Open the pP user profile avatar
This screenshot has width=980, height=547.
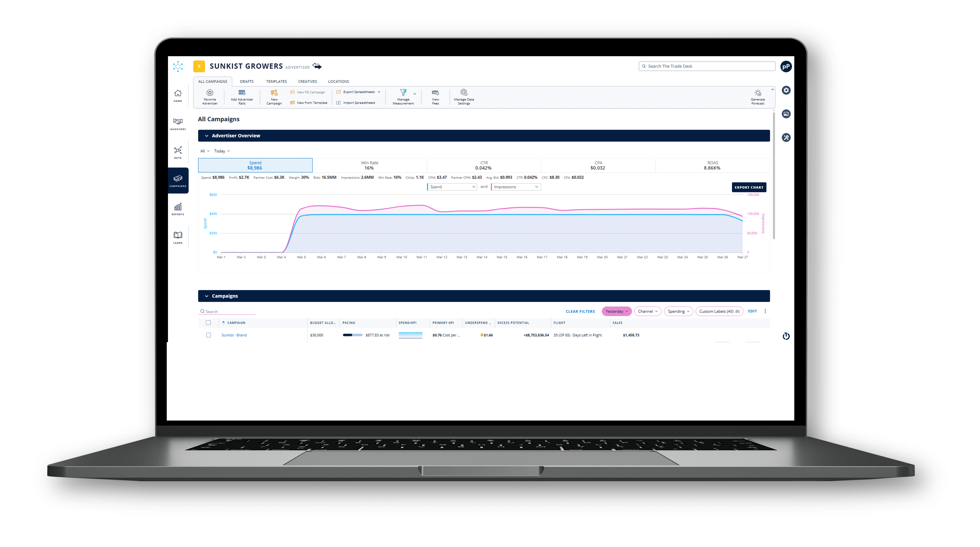point(786,67)
